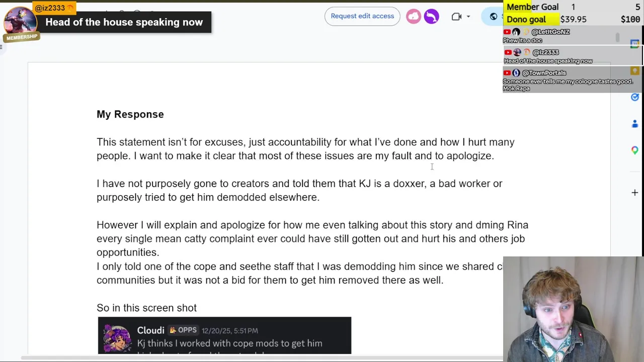Screen dimensions: 644x362
Task: Click the Request edit access button
Action: [362, 16]
